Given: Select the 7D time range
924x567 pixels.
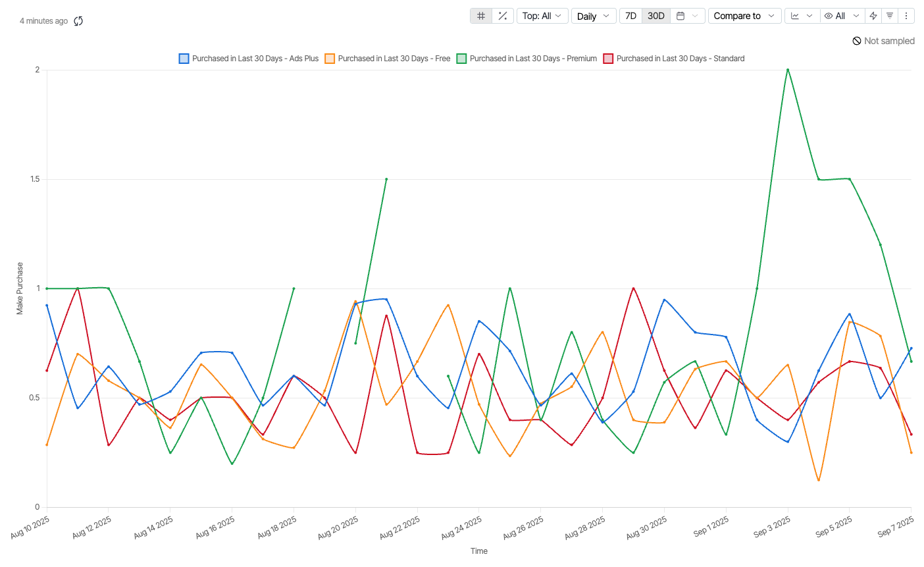Looking at the screenshot, I should [x=630, y=16].
